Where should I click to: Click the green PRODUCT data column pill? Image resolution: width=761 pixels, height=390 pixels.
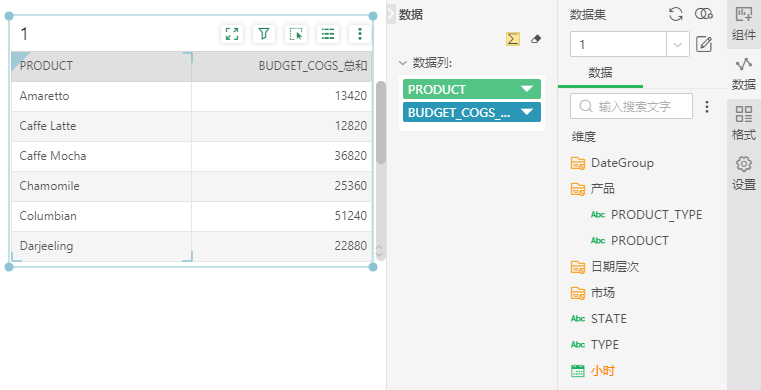pyautogui.click(x=472, y=89)
